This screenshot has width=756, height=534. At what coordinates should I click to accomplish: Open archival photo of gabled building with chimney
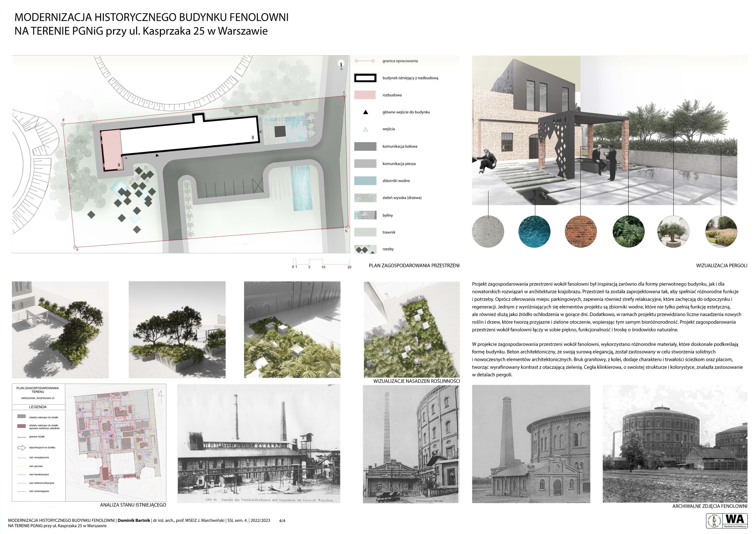coord(531,444)
